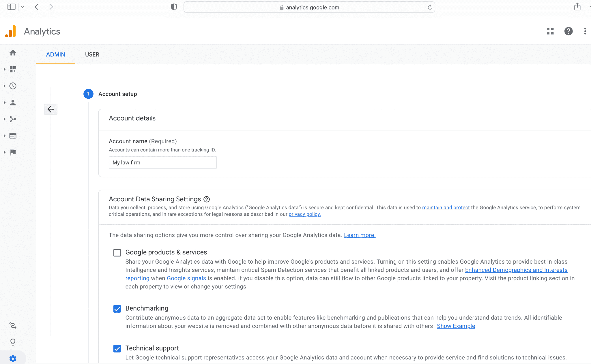
Task: Uncheck the Benchmarking checkbox
Action: (x=117, y=309)
